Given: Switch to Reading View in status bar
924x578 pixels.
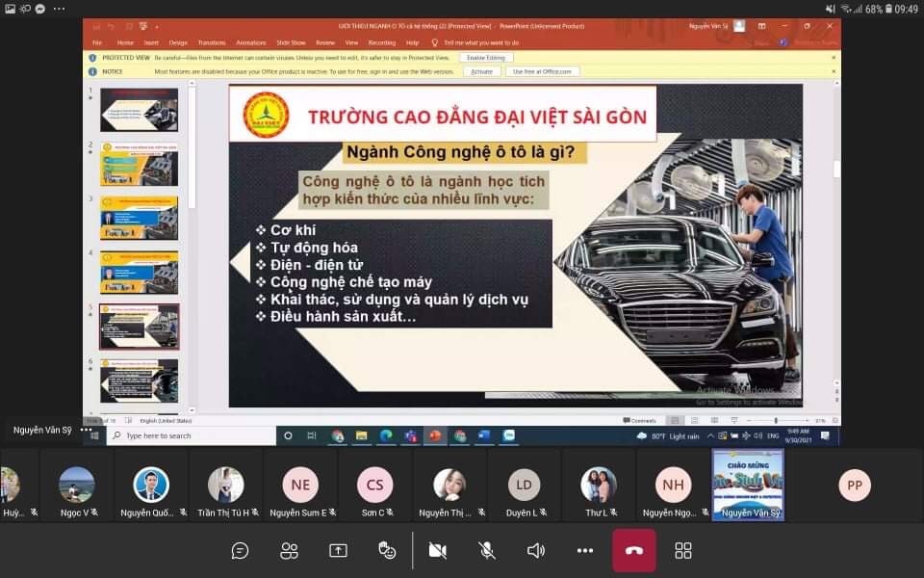Looking at the screenshot, I should pyautogui.click(x=714, y=421).
